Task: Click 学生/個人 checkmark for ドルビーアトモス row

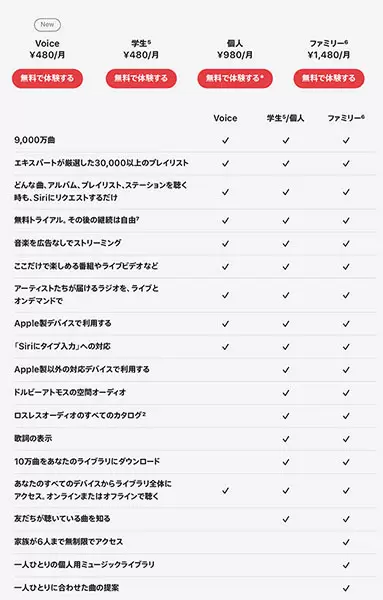Action: [x=285, y=393]
